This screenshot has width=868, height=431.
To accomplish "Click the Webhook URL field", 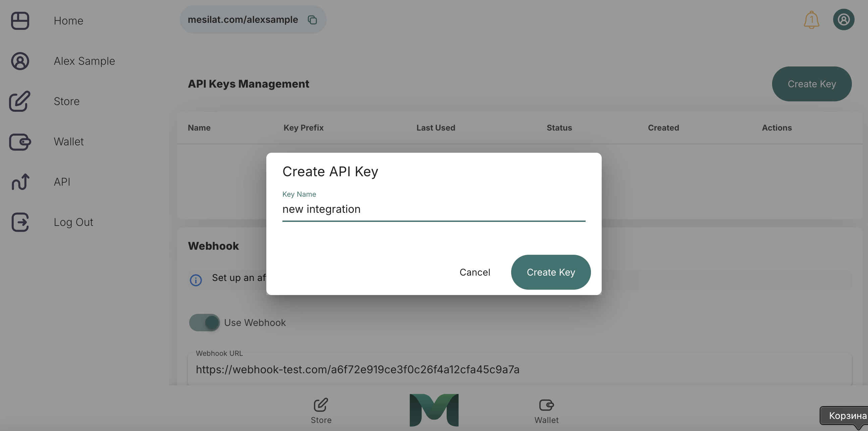I will [x=519, y=369].
